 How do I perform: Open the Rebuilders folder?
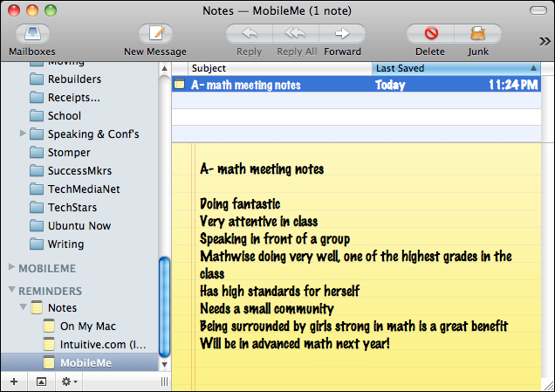coord(74,79)
